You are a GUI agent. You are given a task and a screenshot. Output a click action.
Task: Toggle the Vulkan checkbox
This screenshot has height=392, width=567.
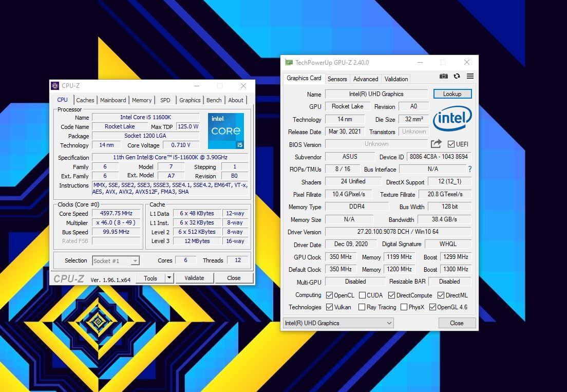click(x=329, y=307)
